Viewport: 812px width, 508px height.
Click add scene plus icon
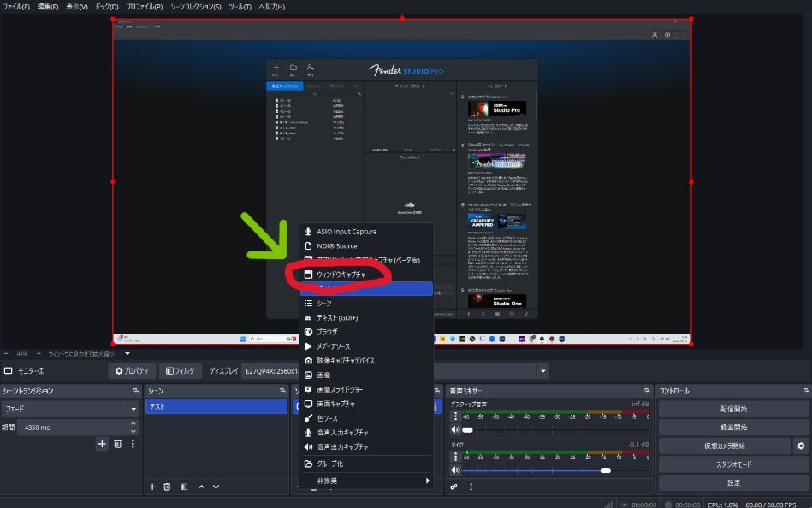point(152,487)
